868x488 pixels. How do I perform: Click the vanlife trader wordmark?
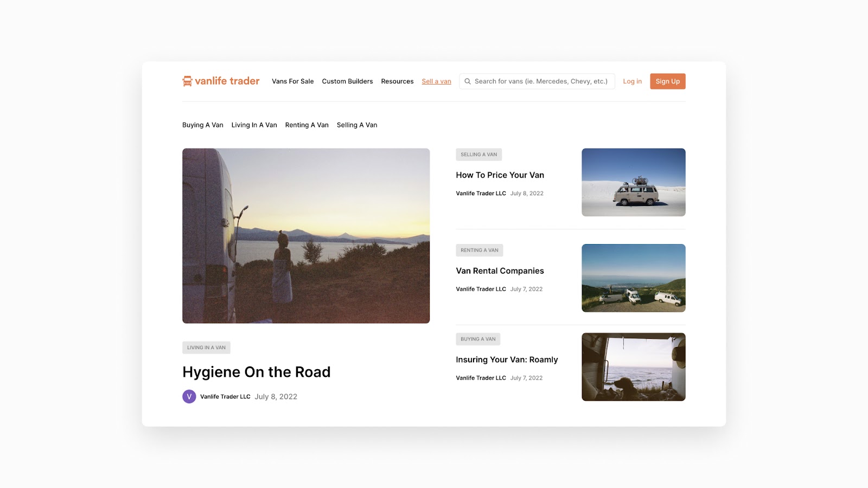227,81
